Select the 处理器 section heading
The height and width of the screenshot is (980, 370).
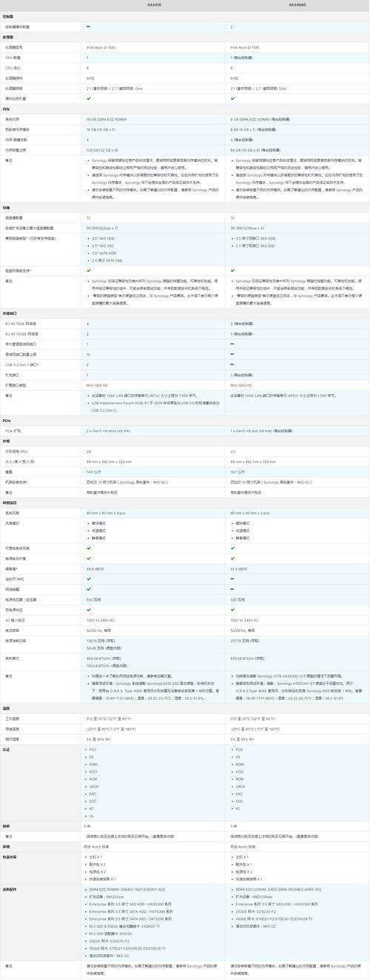click(x=7, y=36)
